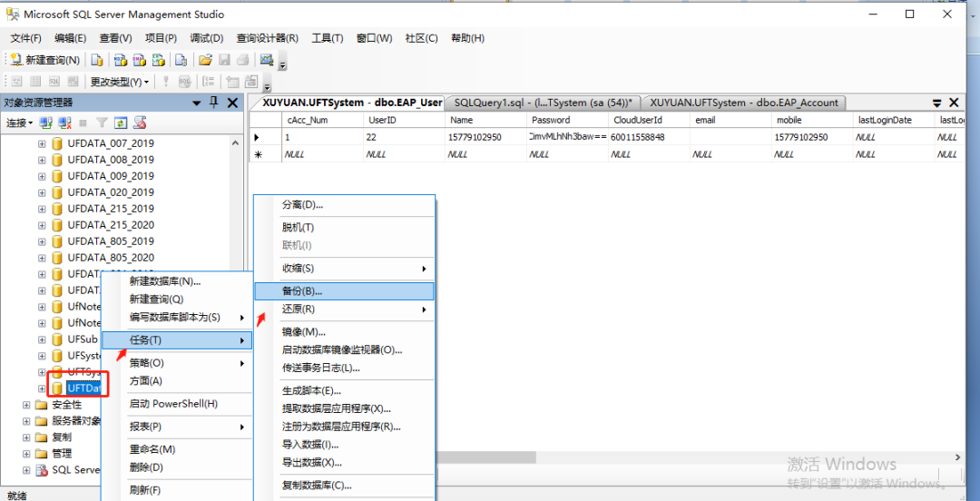980x501 pixels.
Task: Click the Add Table icon
Action: pos(232,82)
